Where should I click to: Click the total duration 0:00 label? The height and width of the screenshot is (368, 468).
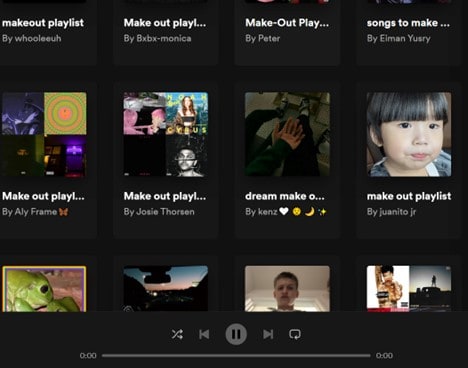(384, 356)
